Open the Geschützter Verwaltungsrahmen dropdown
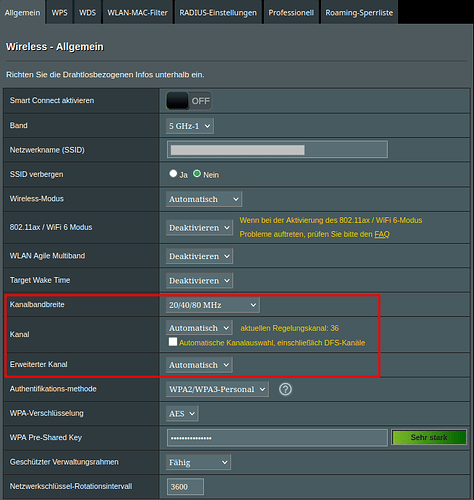474x500 pixels. 198,462
